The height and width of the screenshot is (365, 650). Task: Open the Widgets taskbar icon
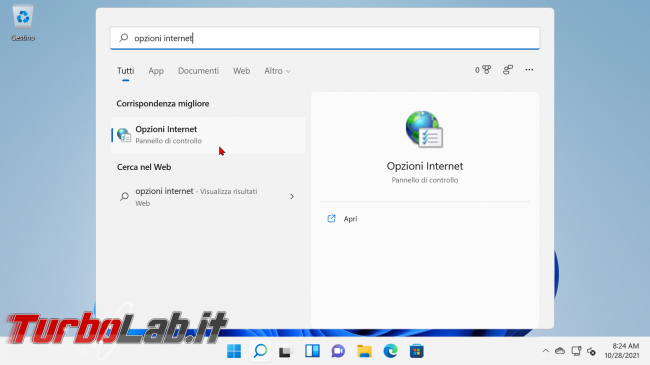point(312,351)
